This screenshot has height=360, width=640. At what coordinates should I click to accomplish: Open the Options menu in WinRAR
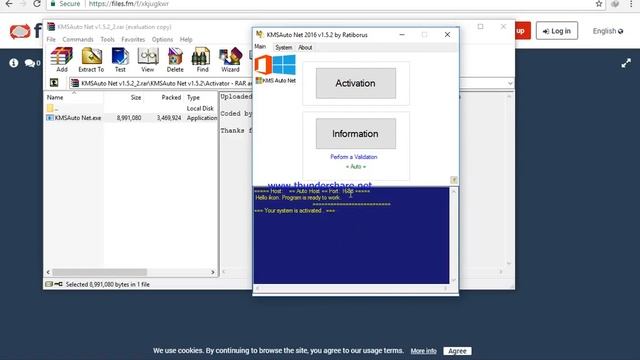162,40
